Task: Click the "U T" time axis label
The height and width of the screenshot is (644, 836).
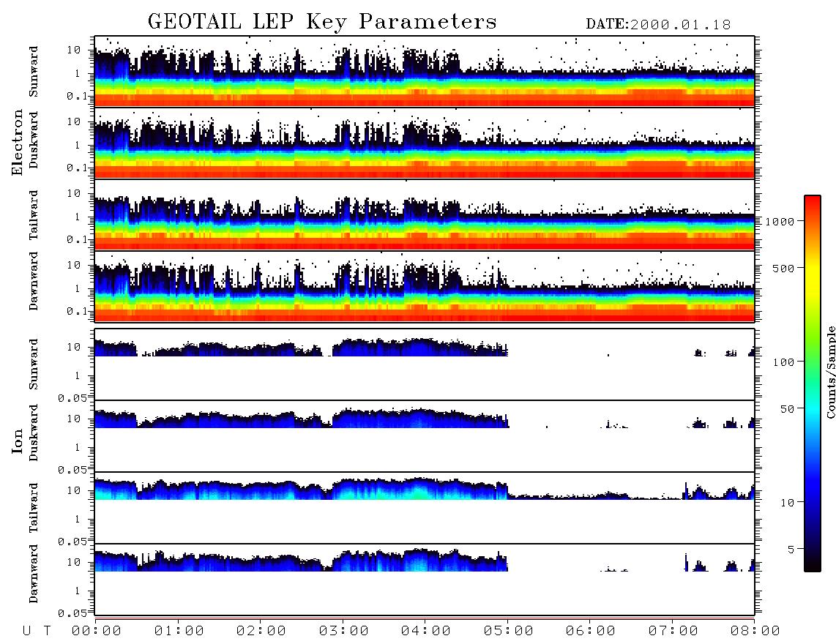Action: [37, 632]
